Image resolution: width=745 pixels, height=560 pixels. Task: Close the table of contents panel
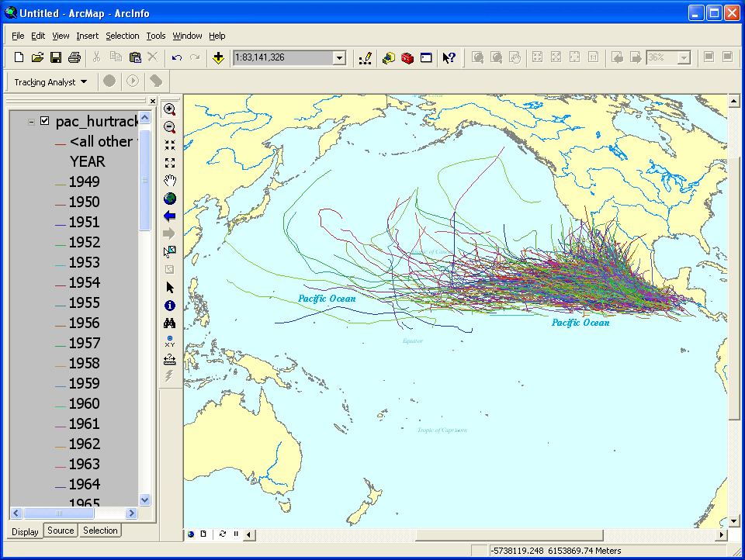click(x=152, y=102)
